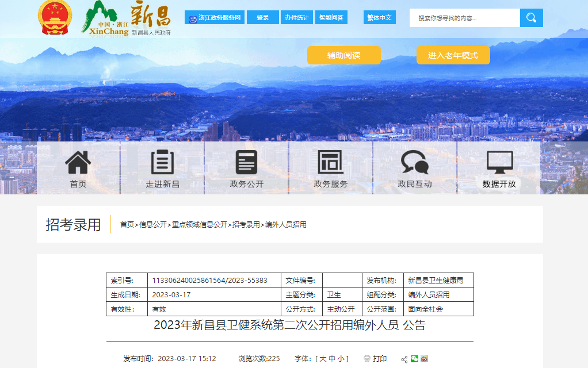The height and width of the screenshot is (368, 588).
Task: Switch language to 繁体中文
Action: (379, 18)
